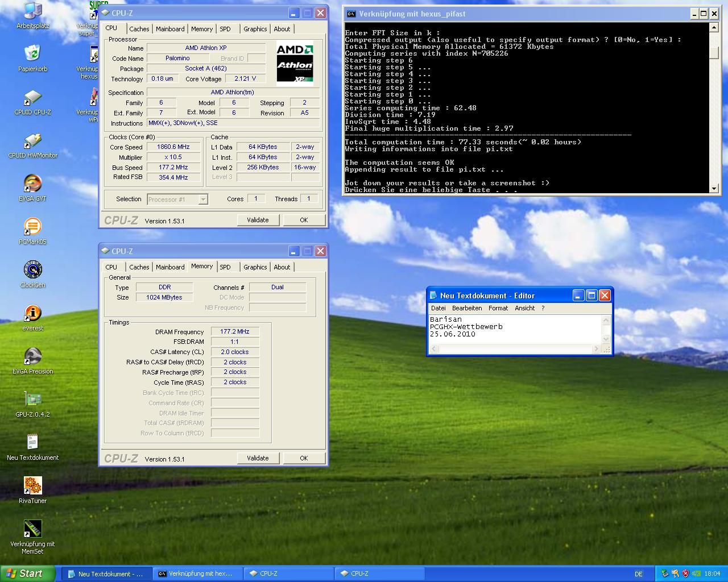The image size is (728, 582).
Task: Open the Ansicht menu in Editor
Action: 524,308
